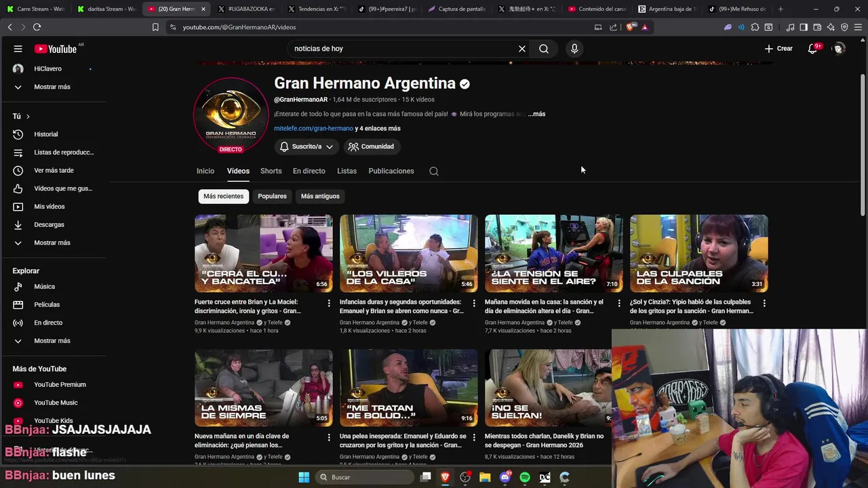Screen dimensions: 868x488
Task: Start voice search with microphone
Action: [574, 49]
